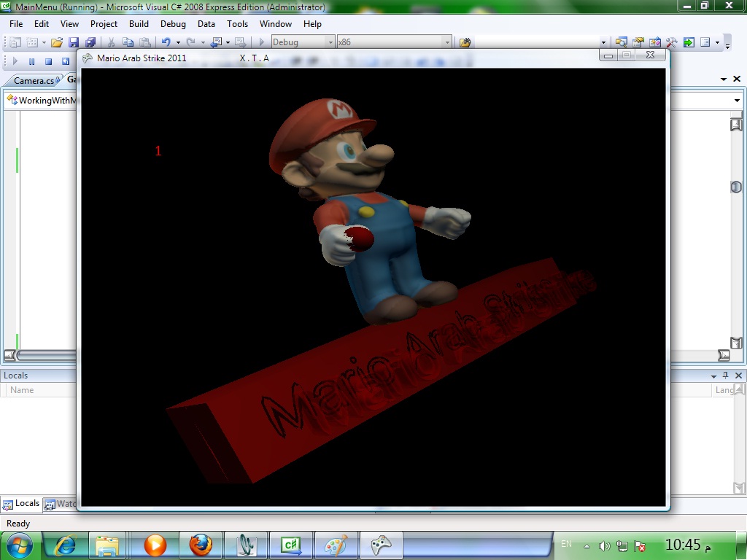
Task: Click the Start Debugging play icon
Action: point(261,42)
